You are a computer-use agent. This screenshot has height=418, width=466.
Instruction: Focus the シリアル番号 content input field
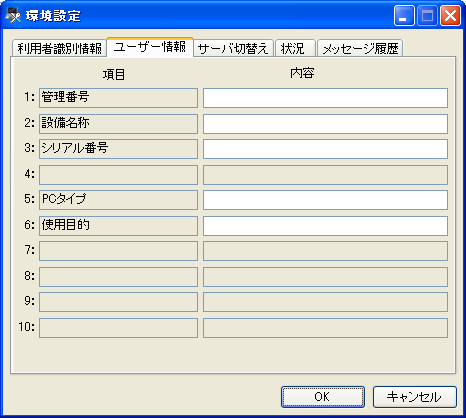325,149
